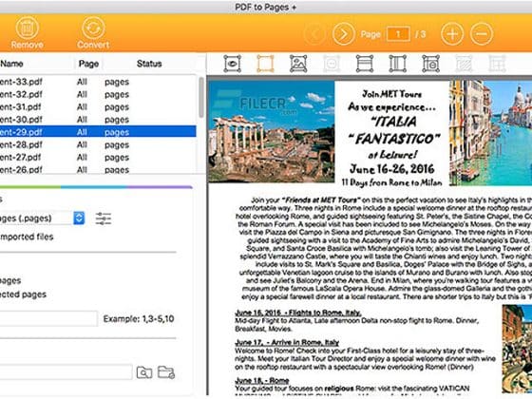Click the highlighted ent-29.pdf row
Screen dimensions: 532x399
(98, 132)
